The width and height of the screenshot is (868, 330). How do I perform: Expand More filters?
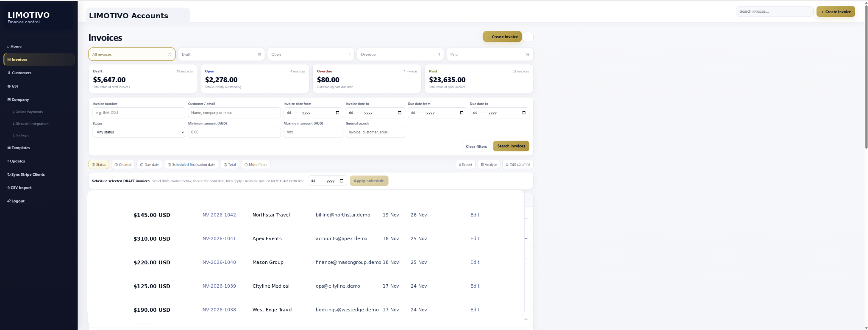tap(256, 164)
